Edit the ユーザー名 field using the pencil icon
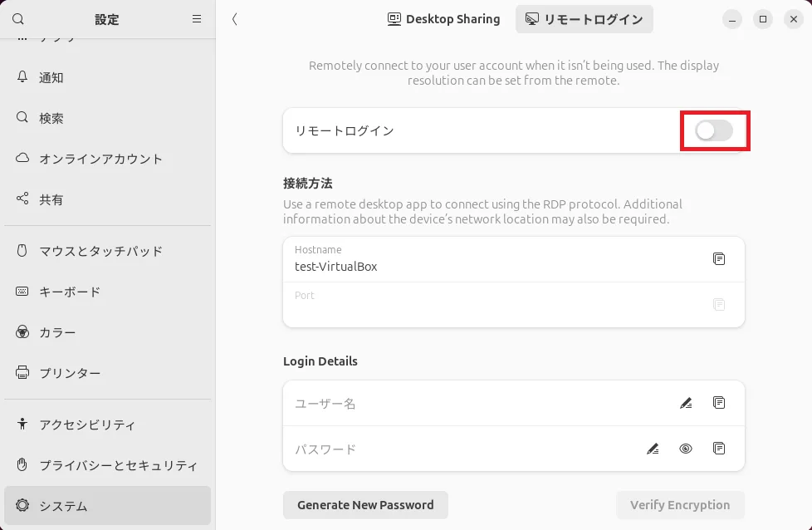This screenshot has height=530, width=812. pos(686,403)
